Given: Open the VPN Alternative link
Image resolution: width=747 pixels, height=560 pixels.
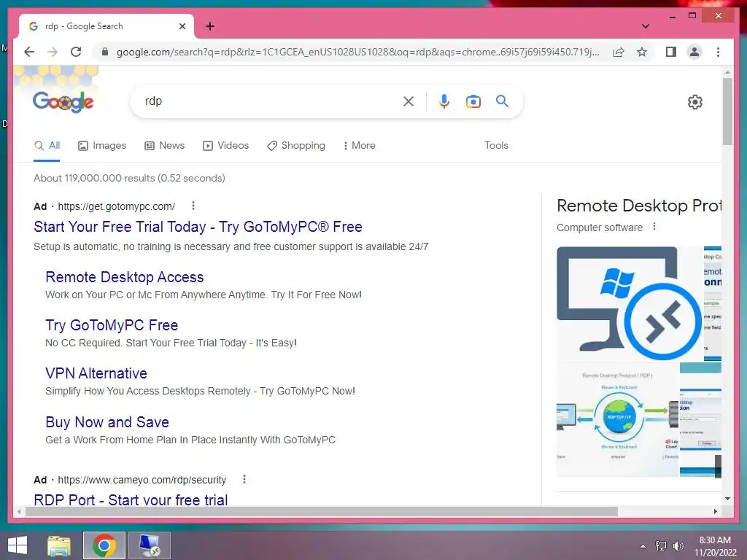Looking at the screenshot, I should 96,373.
